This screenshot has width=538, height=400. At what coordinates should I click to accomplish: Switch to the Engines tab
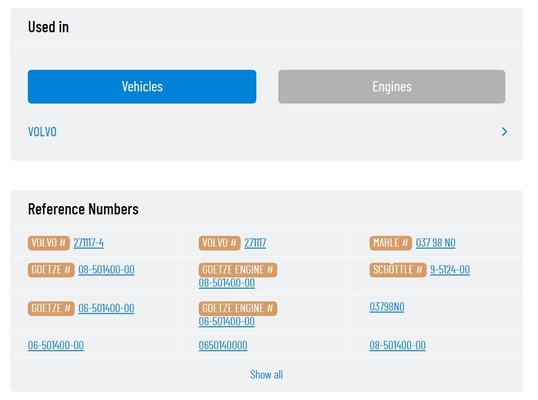[x=391, y=86]
